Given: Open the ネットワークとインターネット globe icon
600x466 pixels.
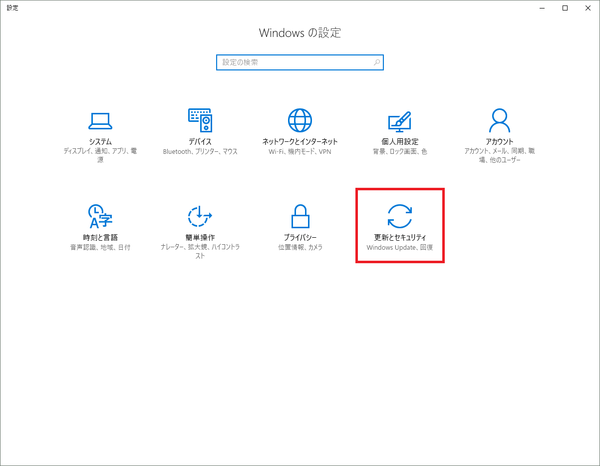Looking at the screenshot, I should point(300,120).
